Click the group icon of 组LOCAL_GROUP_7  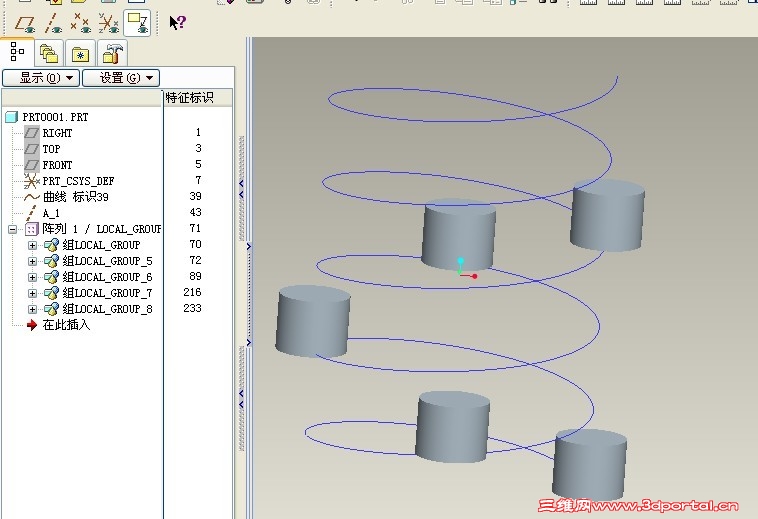[51, 293]
